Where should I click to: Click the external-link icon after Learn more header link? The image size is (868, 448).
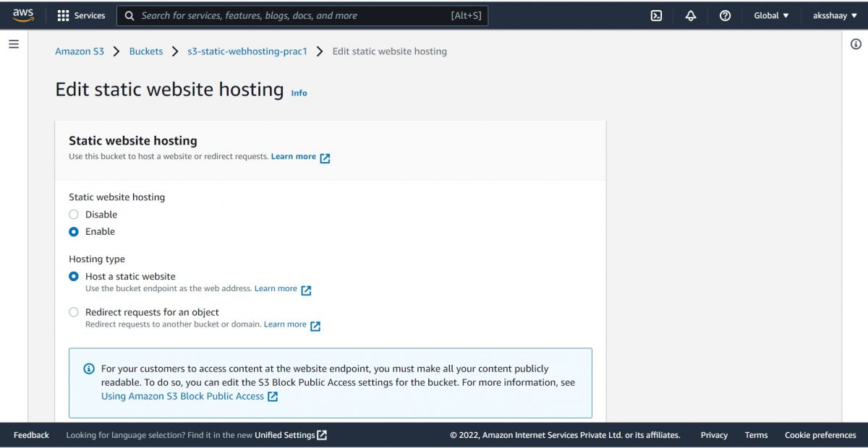click(x=324, y=157)
